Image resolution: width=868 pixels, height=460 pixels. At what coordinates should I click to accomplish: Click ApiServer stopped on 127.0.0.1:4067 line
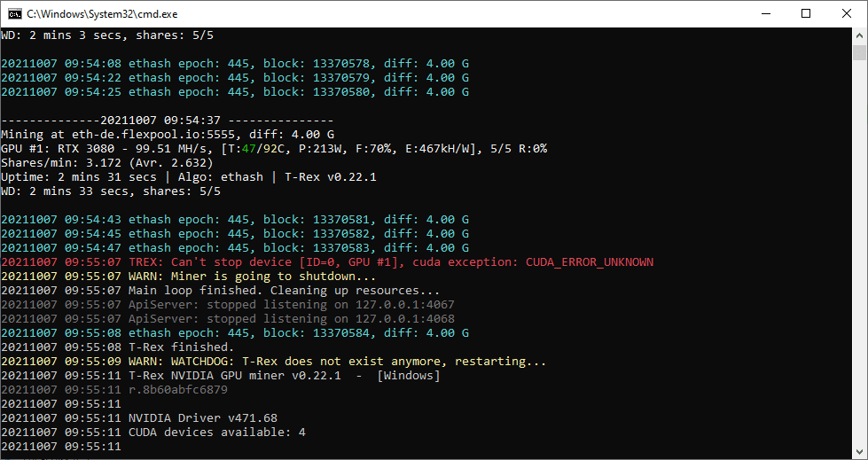click(228, 305)
